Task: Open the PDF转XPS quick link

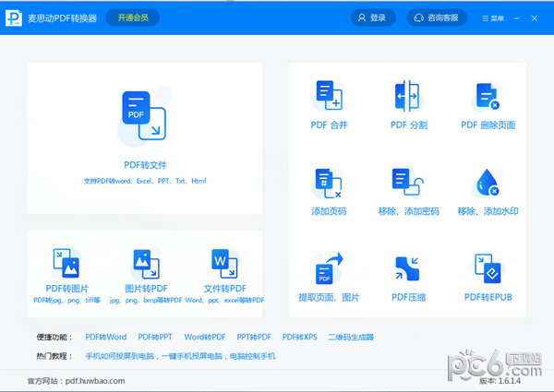Action: tap(299, 337)
